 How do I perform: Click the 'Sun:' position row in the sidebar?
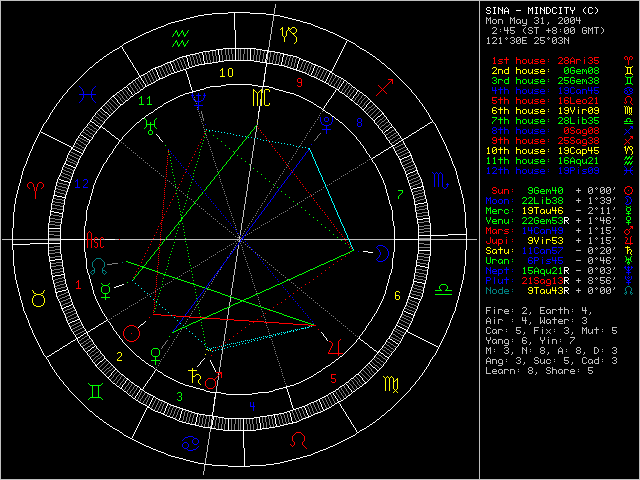tap(546, 189)
